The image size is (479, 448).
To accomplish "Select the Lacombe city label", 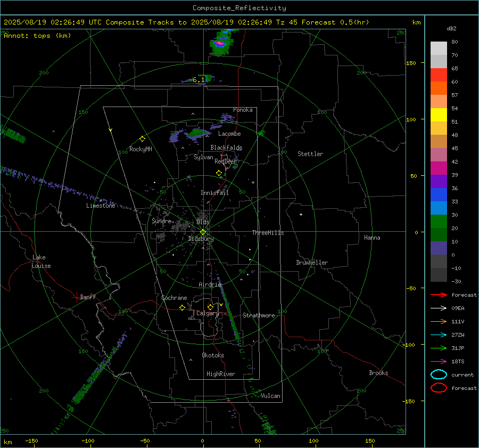I will pyautogui.click(x=229, y=134).
